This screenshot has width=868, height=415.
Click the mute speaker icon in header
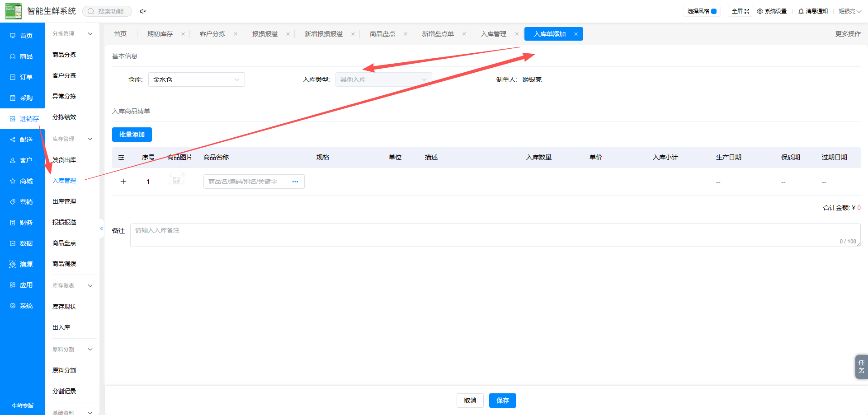pyautogui.click(x=143, y=11)
